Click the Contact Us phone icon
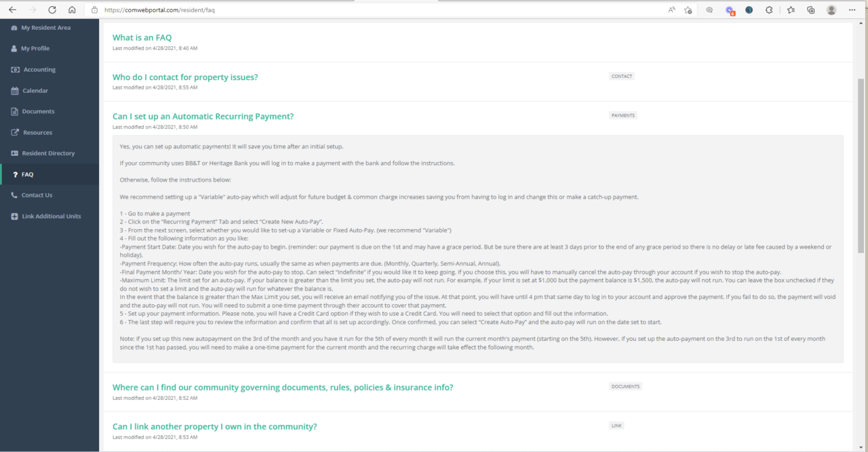The height and width of the screenshot is (452, 868). 15,195
